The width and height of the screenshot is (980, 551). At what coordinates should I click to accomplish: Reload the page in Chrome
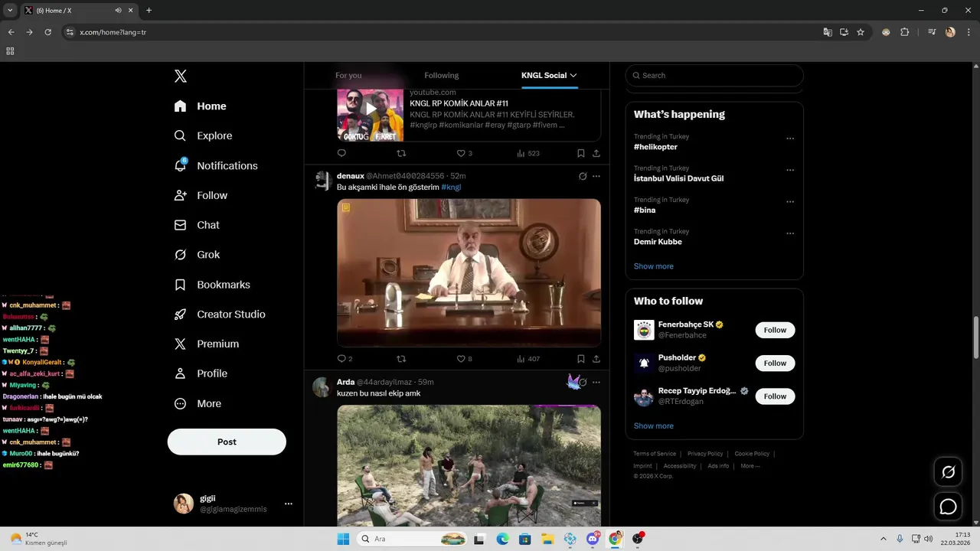(47, 32)
